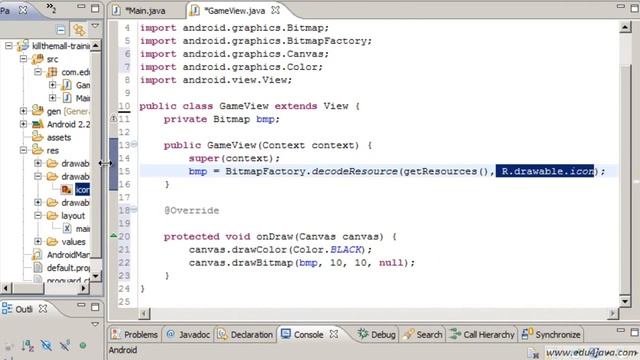Image resolution: width=640 pixels, height=360 pixels.
Task: Expand the values folder node
Action: coord(38,242)
